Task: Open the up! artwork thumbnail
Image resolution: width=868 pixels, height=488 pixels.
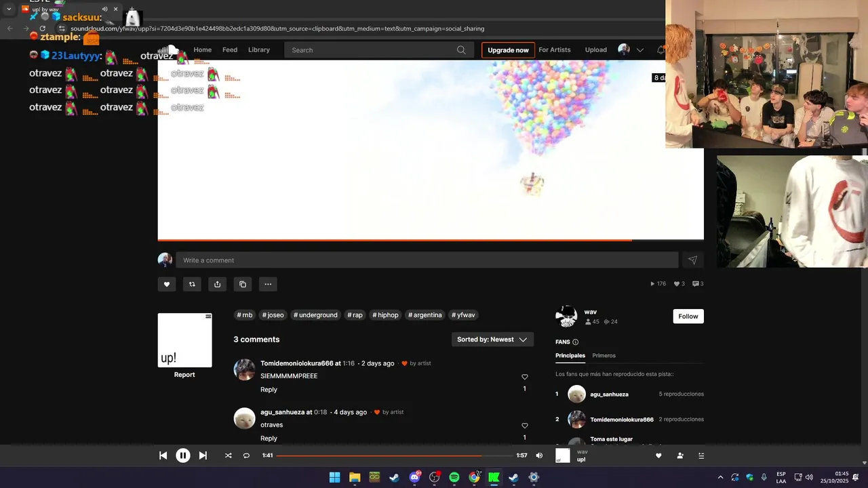Action: (185, 340)
